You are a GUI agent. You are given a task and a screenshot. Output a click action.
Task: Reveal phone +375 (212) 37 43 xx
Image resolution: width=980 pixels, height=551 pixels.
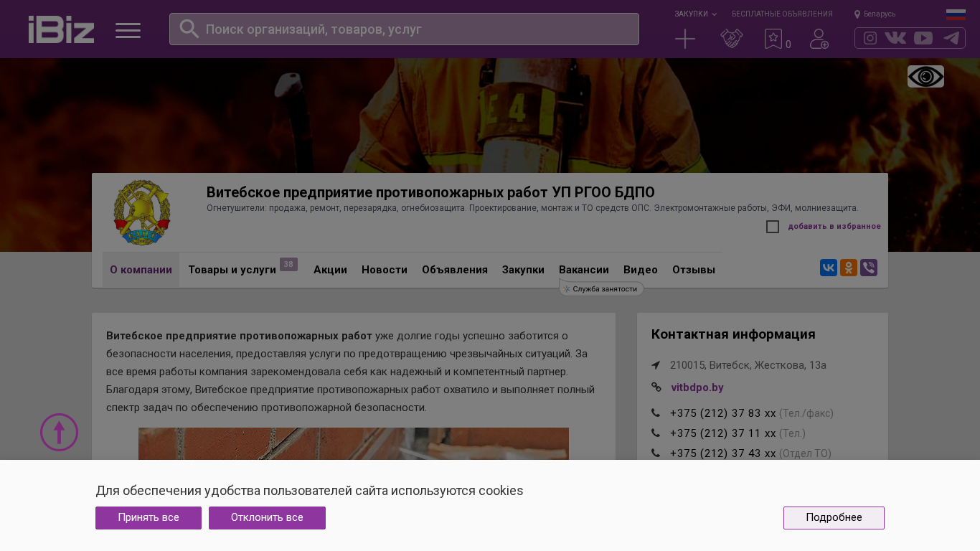[723, 453]
